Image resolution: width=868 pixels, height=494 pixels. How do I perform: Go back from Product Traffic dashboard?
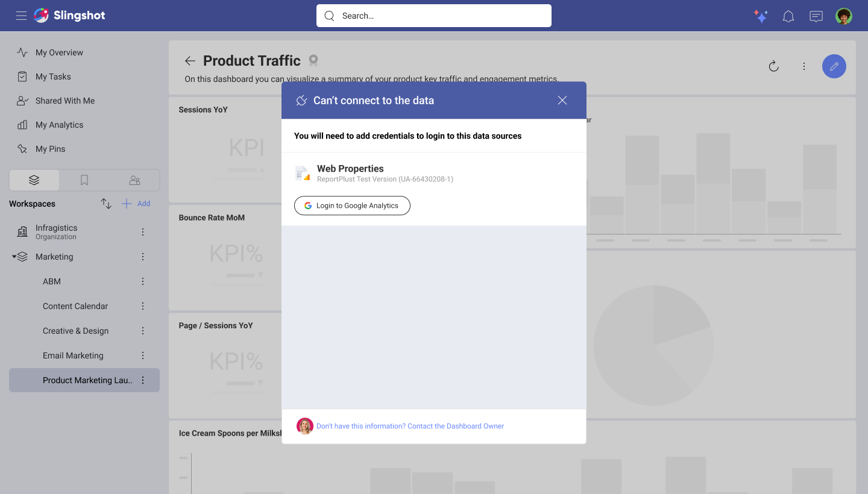click(190, 61)
